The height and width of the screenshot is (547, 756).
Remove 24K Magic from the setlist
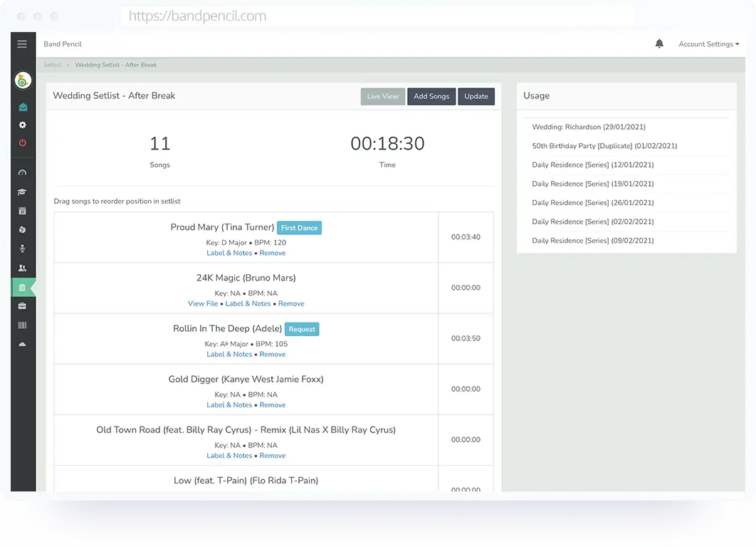click(x=291, y=303)
